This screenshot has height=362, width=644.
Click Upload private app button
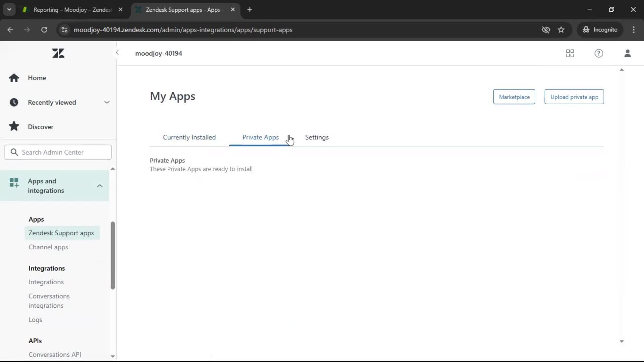coord(574,97)
